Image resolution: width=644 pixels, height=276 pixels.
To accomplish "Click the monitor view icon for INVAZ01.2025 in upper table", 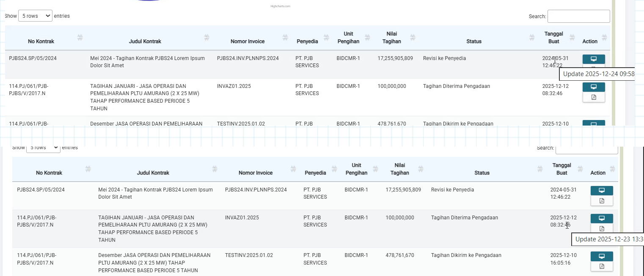I will 593,87.
